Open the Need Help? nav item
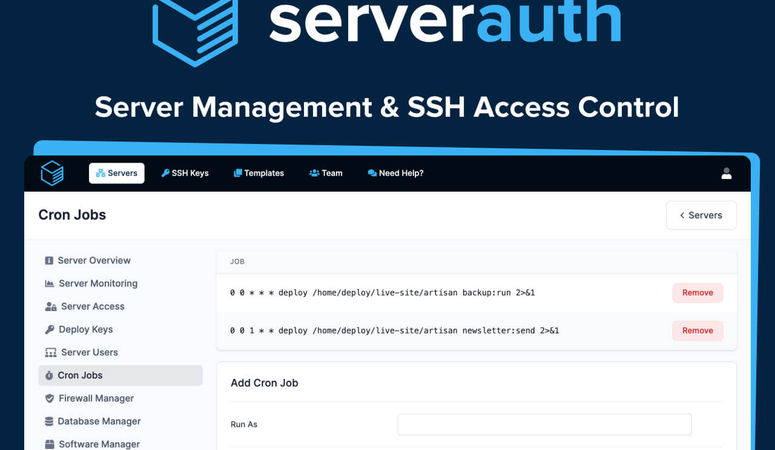775x450 pixels. pos(395,173)
